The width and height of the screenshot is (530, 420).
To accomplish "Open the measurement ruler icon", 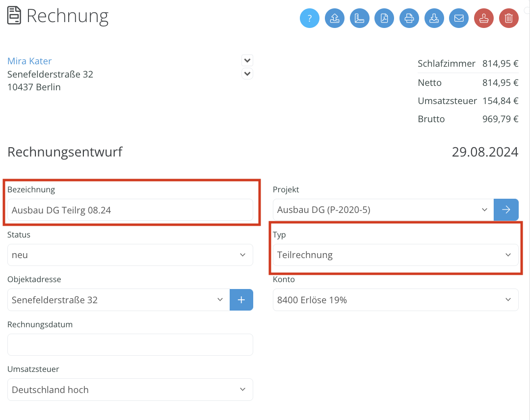I will click(x=359, y=18).
